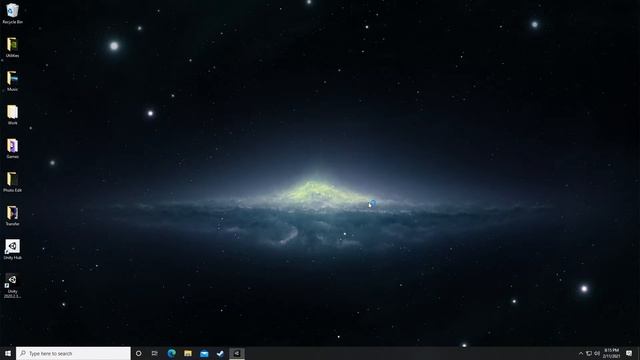Image resolution: width=640 pixels, height=360 pixels.
Task: Open the clock and date flyout
Action: point(611,353)
